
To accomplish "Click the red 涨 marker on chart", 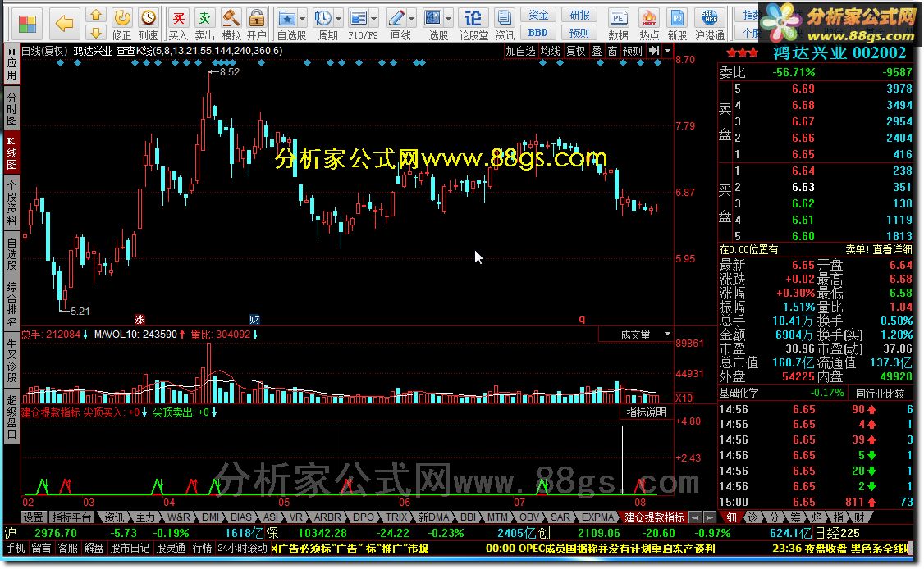I will [140, 319].
